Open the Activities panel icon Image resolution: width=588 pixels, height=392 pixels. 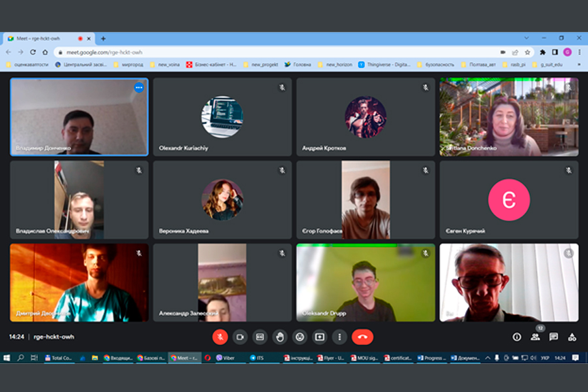pos(572,337)
